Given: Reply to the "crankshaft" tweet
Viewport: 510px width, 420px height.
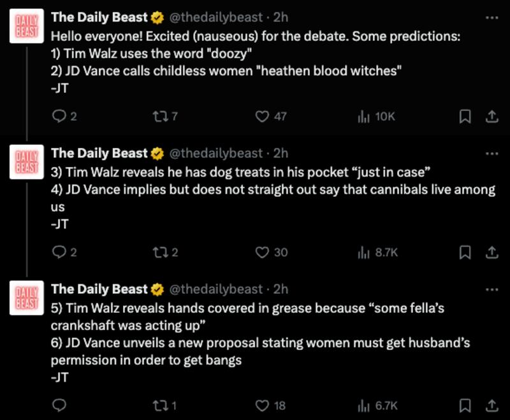Looking at the screenshot, I should pos(59,405).
